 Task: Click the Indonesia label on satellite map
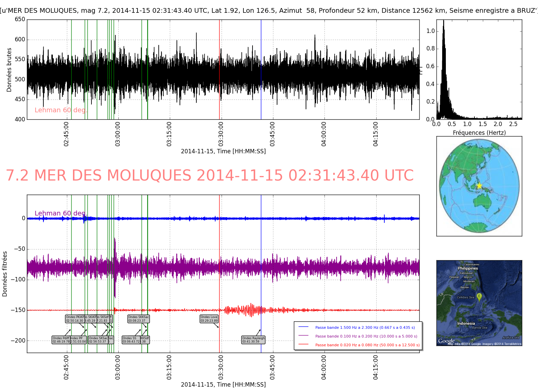coord(466,323)
